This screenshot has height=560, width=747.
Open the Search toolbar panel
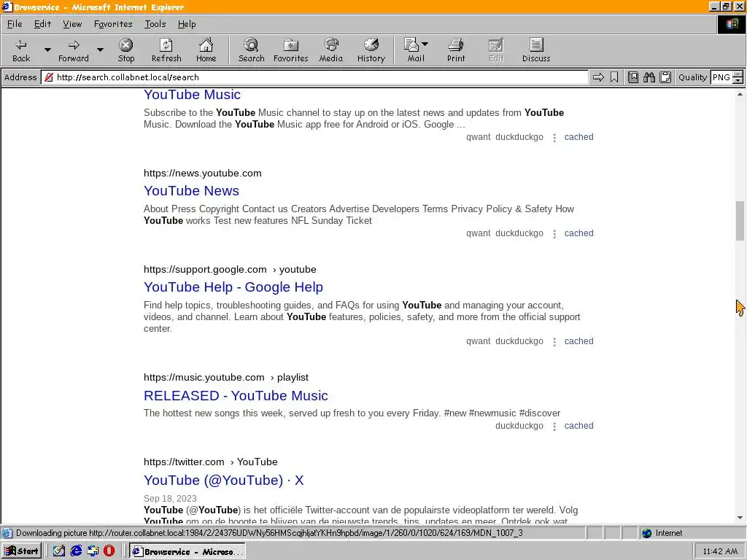coord(251,50)
